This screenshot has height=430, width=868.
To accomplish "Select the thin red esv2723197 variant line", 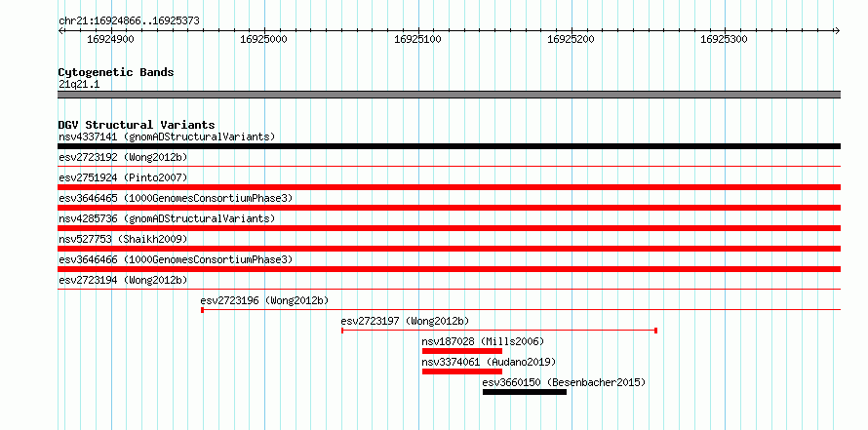I will [x=499, y=331].
